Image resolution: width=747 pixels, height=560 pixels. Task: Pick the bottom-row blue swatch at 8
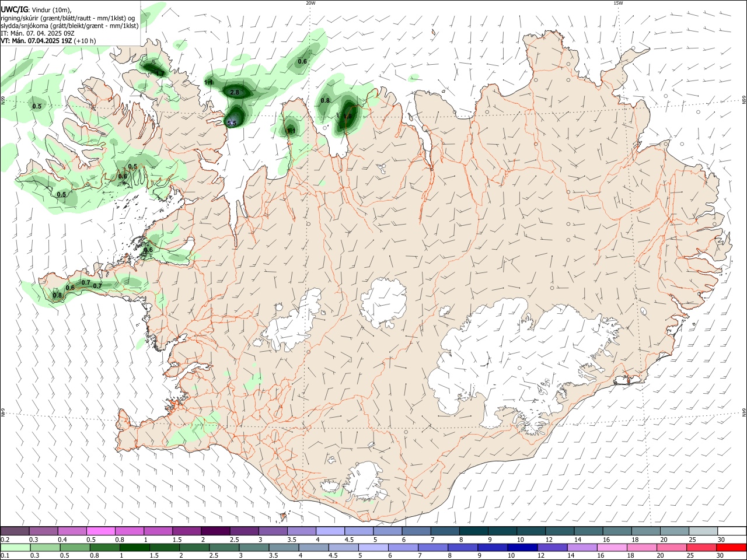[463, 547]
